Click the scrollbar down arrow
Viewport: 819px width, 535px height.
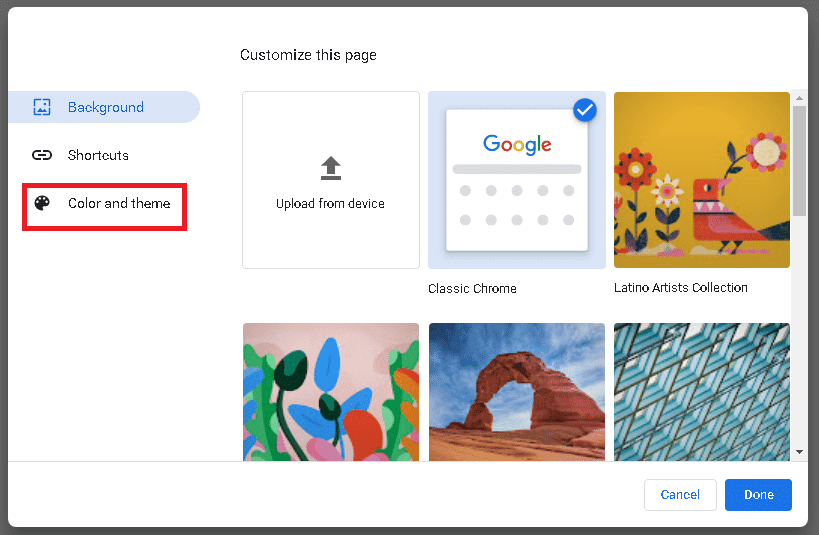click(799, 452)
